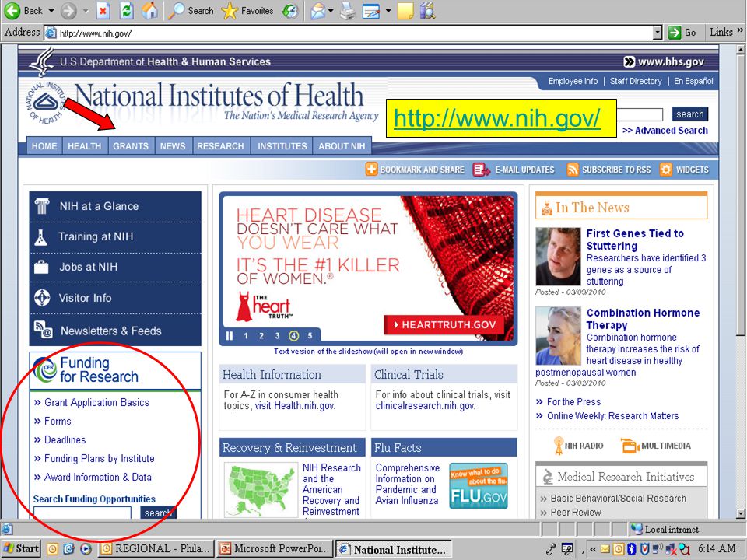747x560 pixels.
Task: Click the browser Back button
Action: 24,10
